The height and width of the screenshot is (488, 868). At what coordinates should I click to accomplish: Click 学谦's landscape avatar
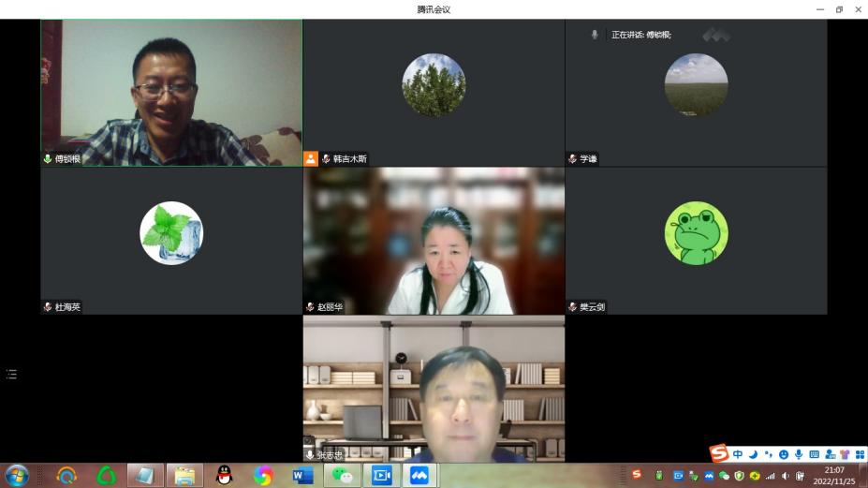tap(696, 84)
